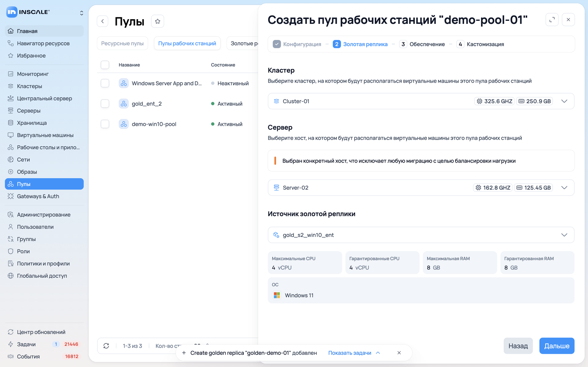Click the Избранное sidebar item
Screen dimensions: 588x367
(44, 56)
